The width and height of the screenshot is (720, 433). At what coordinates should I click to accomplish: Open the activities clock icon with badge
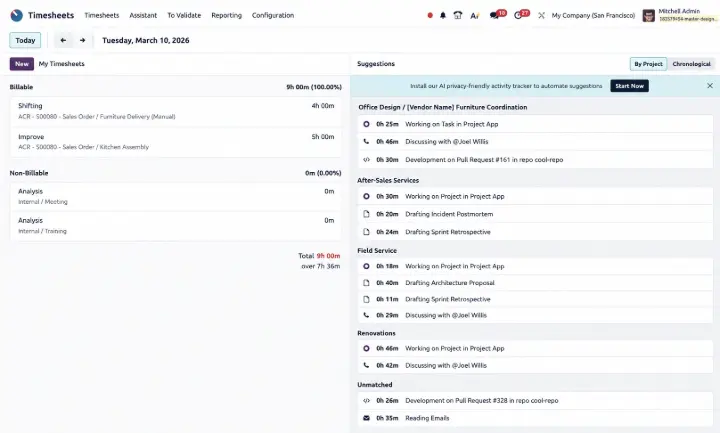[518, 15]
